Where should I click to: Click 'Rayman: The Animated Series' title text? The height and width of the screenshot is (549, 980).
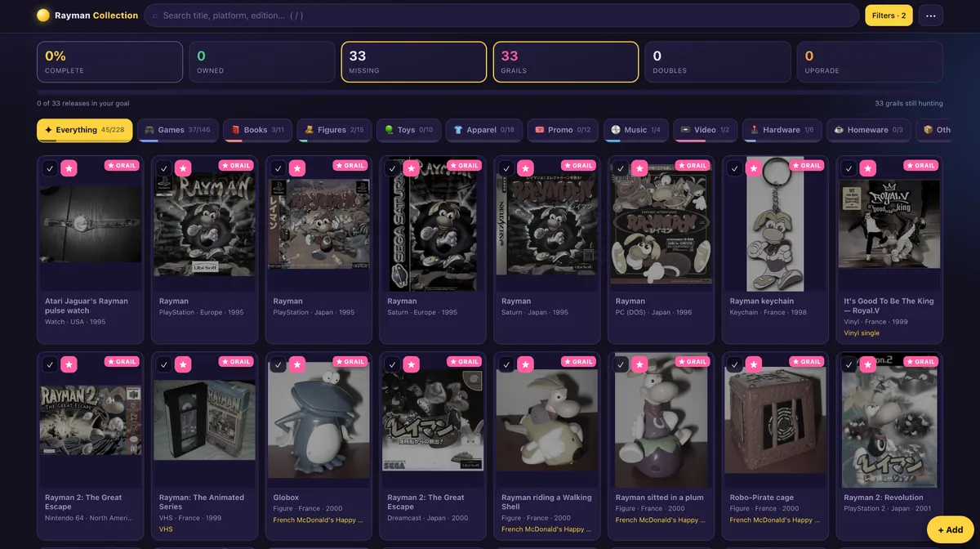pyautogui.click(x=202, y=502)
